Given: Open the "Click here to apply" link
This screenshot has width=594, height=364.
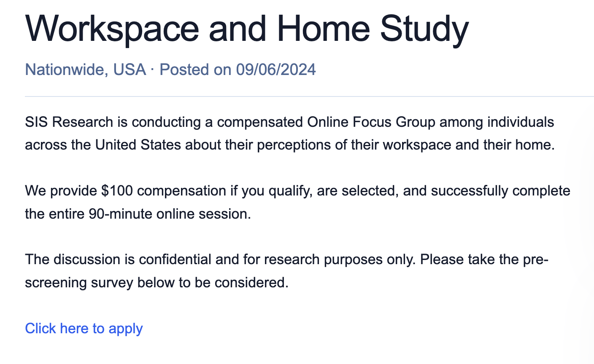Looking at the screenshot, I should pos(84,328).
